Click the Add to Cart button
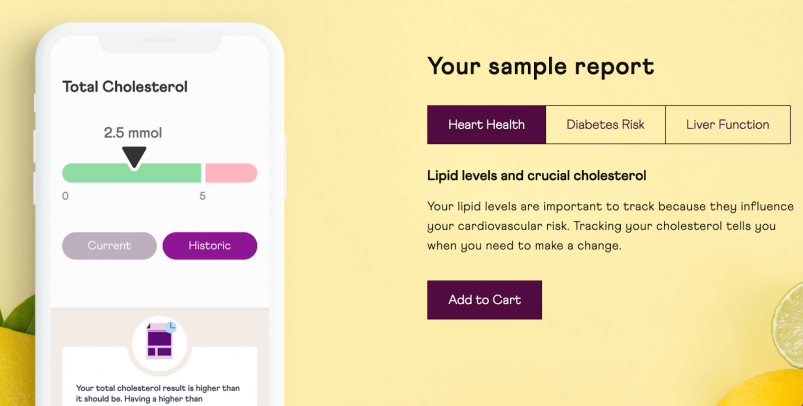The height and width of the screenshot is (406, 803). (484, 300)
